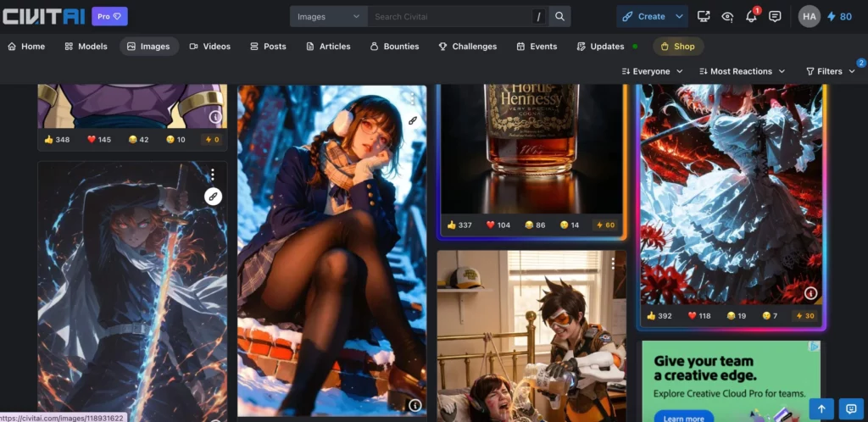The width and height of the screenshot is (868, 422).
Task: Like the Hennessy image with 337 thumbs
Action: (459, 225)
